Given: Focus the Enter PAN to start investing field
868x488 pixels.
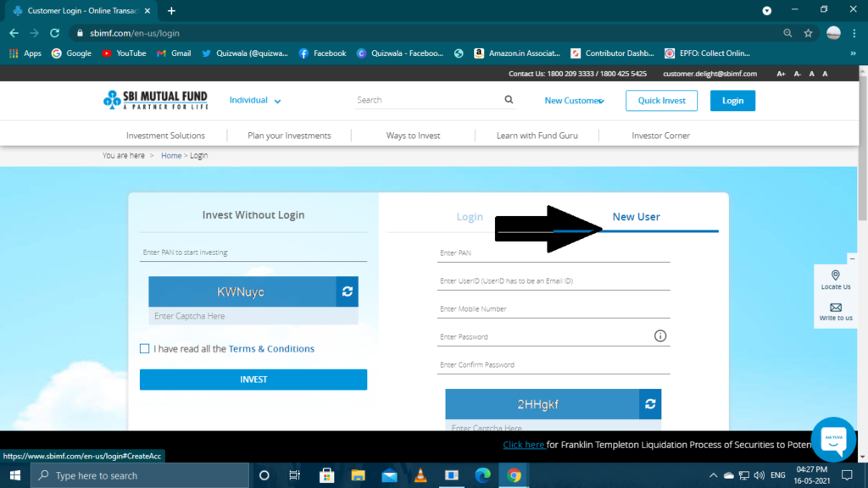Looking at the screenshot, I should coord(253,252).
